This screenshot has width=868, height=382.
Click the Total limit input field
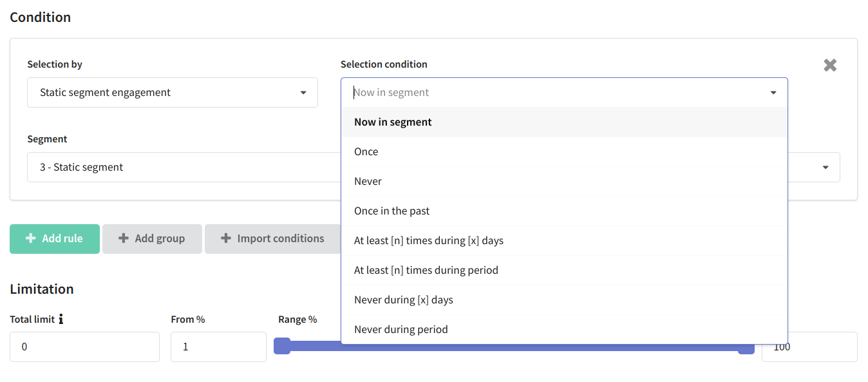click(84, 347)
